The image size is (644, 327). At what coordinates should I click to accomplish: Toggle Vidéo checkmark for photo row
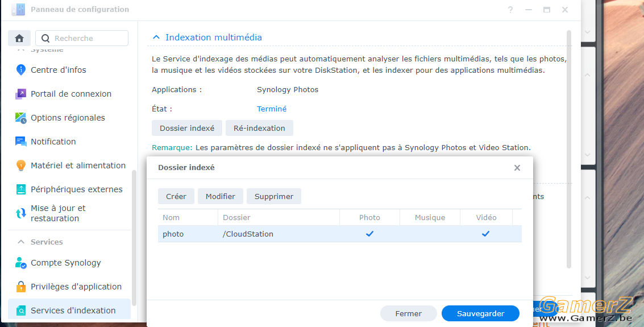[486, 234]
